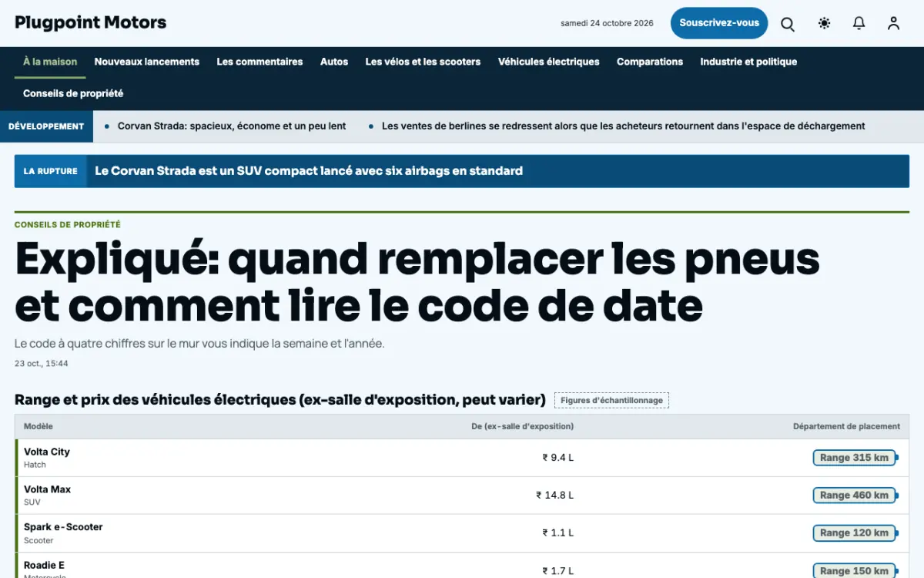Click price ₹ 9.4 L cell
This screenshot has height=578, width=924.
(558, 458)
